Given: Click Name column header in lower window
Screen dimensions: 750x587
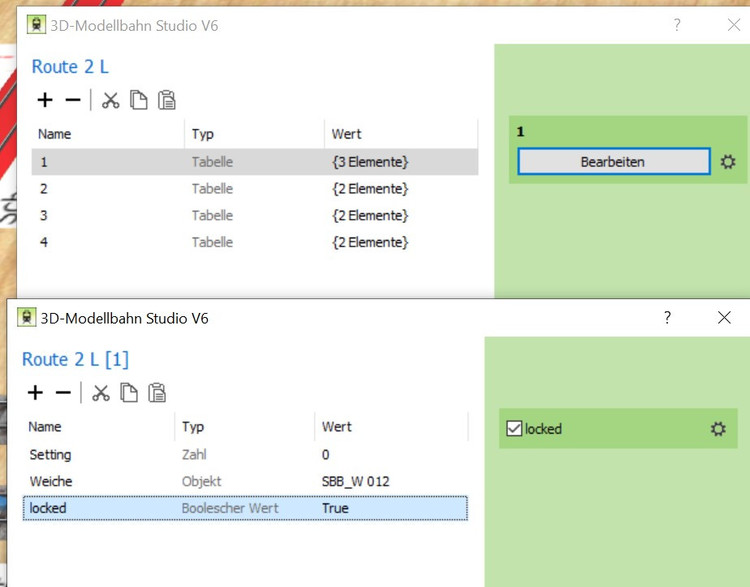Looking at the screenshot, I should (45, 427).
